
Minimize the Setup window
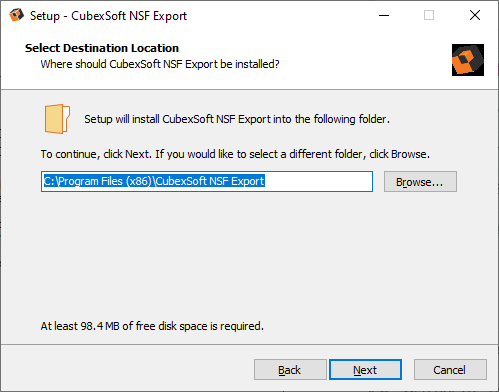pyautogui.click(x=384, y=15)
